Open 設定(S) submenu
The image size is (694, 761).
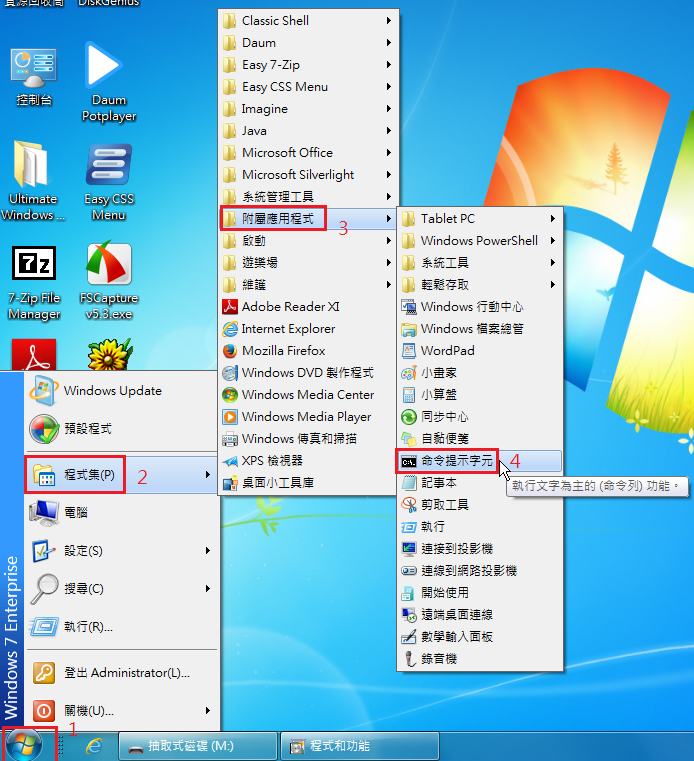[x=121, y=551]
